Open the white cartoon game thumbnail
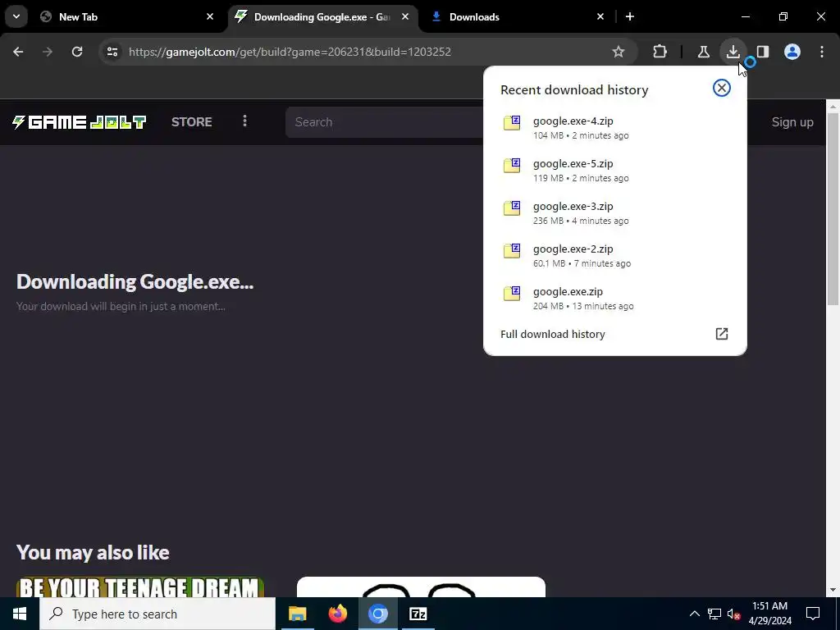Viewport: 840px width, 630px height. (x=421, y=587)
